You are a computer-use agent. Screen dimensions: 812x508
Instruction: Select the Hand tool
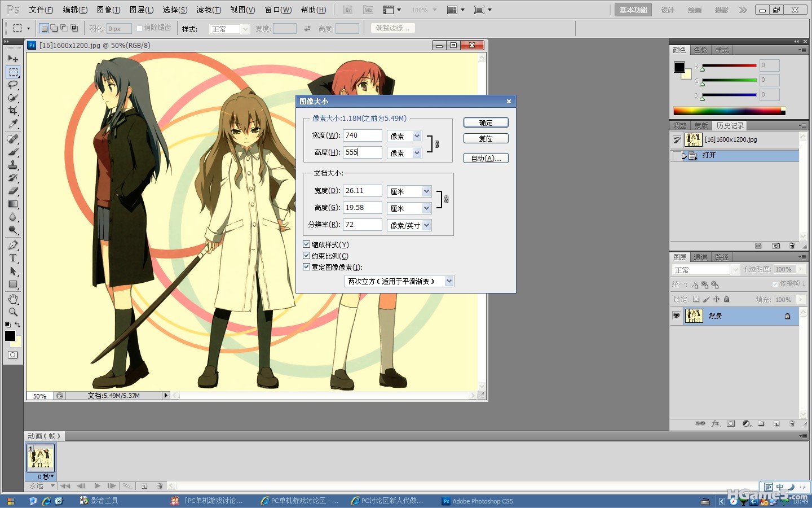click(x=13, y=299)
